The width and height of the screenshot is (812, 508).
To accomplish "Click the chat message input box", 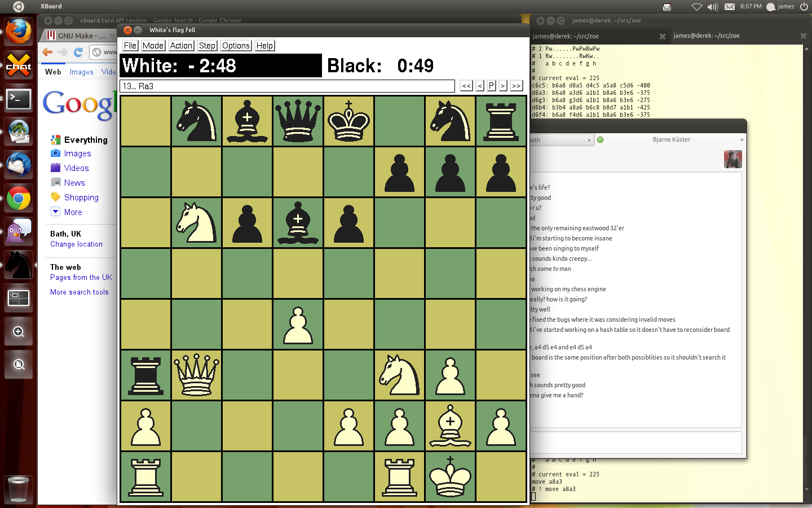I will click(x=636, y=443).
